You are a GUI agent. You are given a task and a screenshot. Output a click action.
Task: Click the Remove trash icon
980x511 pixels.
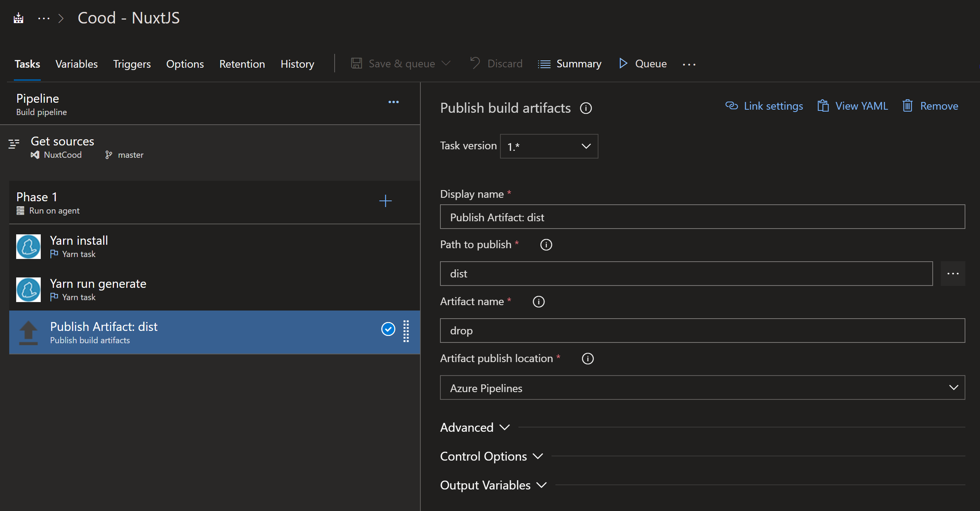pos(907,105)
